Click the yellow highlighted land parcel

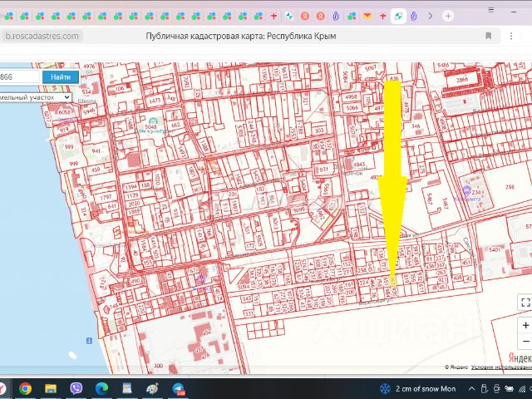click(393, 282)
